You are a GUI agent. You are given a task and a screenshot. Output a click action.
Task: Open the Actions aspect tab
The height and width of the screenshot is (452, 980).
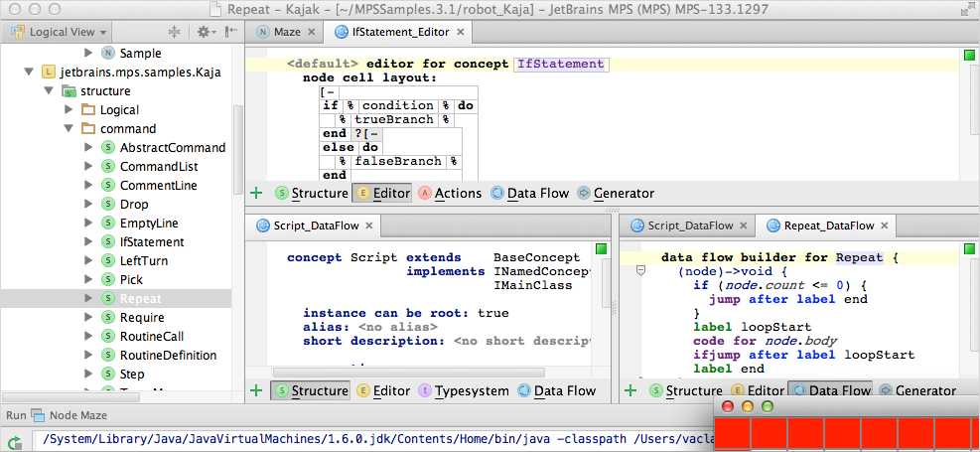click(450, 193)
